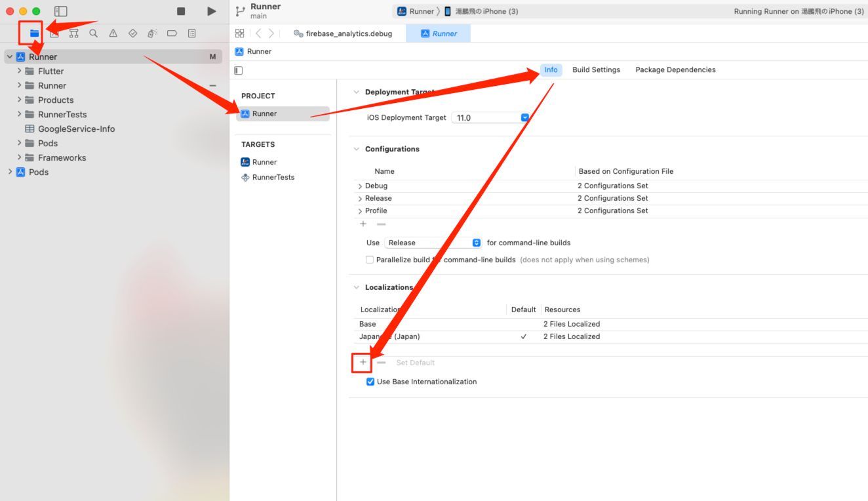Click the source control branch icon
The image size is (868, 501).
(240, 11)
